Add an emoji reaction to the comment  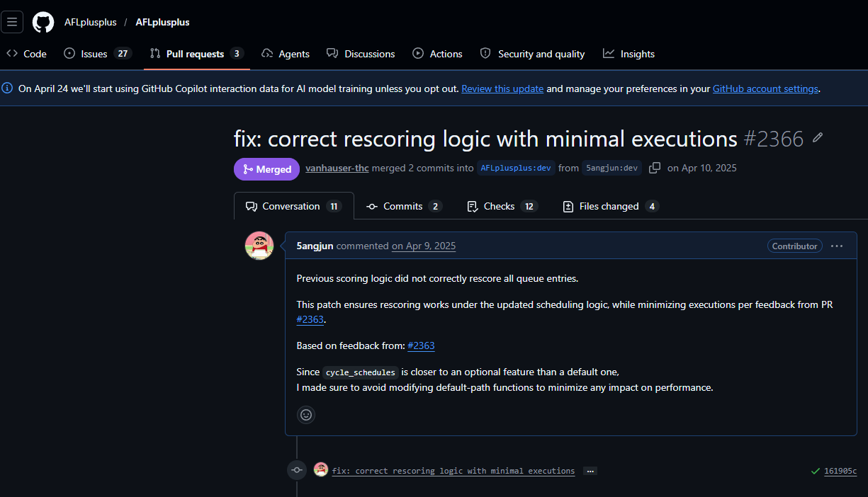tap(306, 415)
